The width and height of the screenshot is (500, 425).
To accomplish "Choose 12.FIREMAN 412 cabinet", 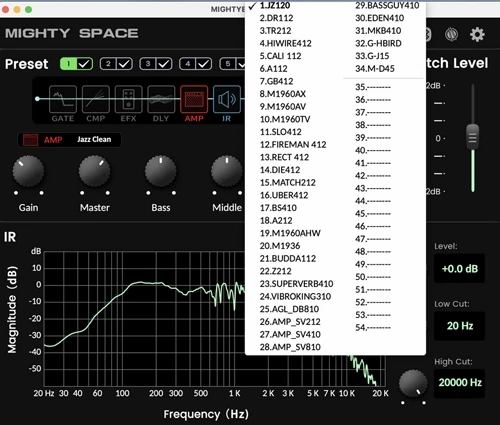I will pos(293,145).
